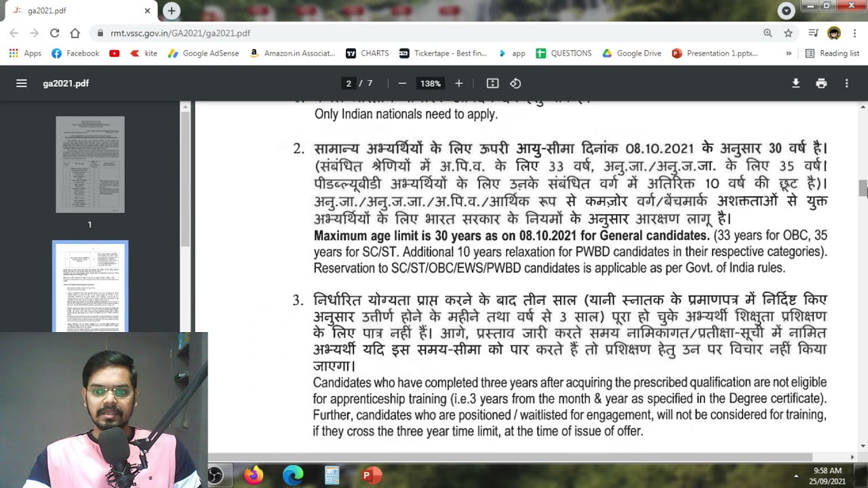Screen dimensions: 868x488
Task: Open the Presentation 1.pptx bookmark
Action: click(715, 53)
